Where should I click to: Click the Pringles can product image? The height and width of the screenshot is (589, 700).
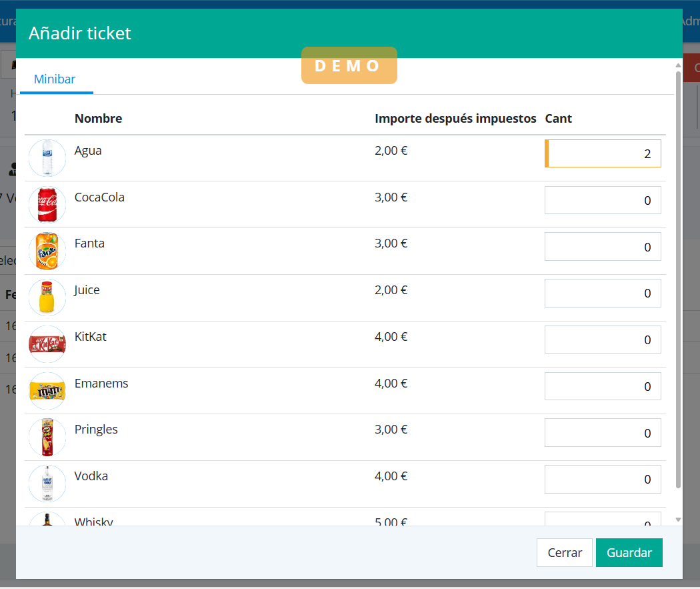tap(47, 438)
